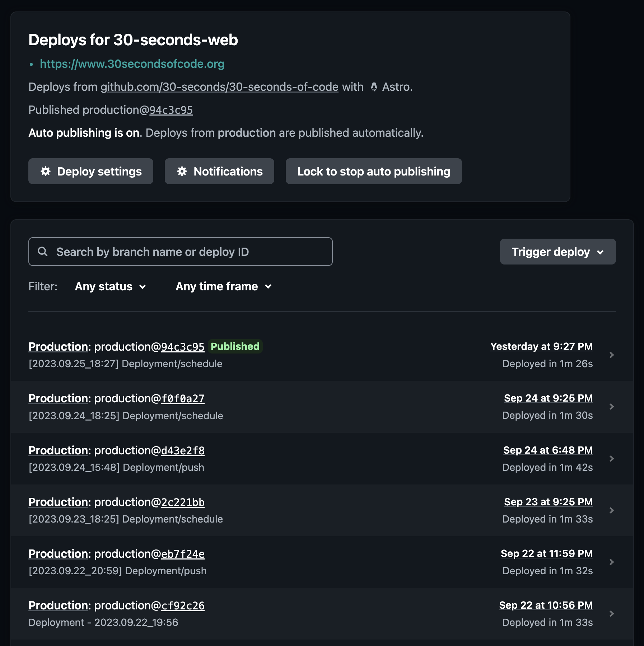Screen dimensions: 644x646
Task: Open the Published deploy via its right chevron
Action: [611, 355]
